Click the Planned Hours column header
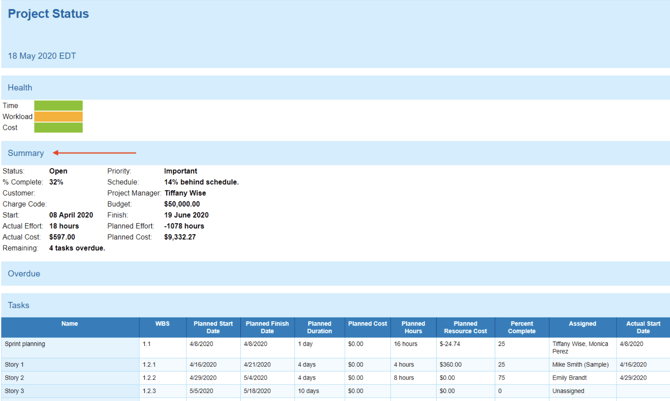 pos(413,327)
